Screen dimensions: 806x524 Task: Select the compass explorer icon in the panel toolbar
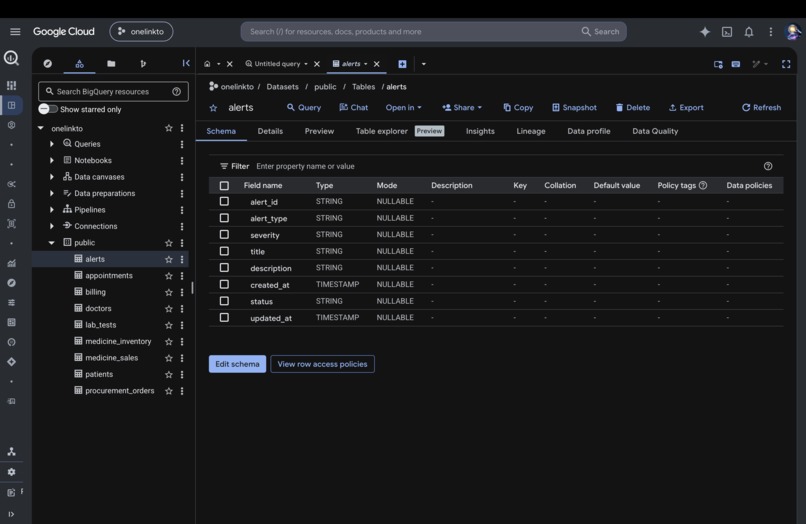(x=48, y=63)
